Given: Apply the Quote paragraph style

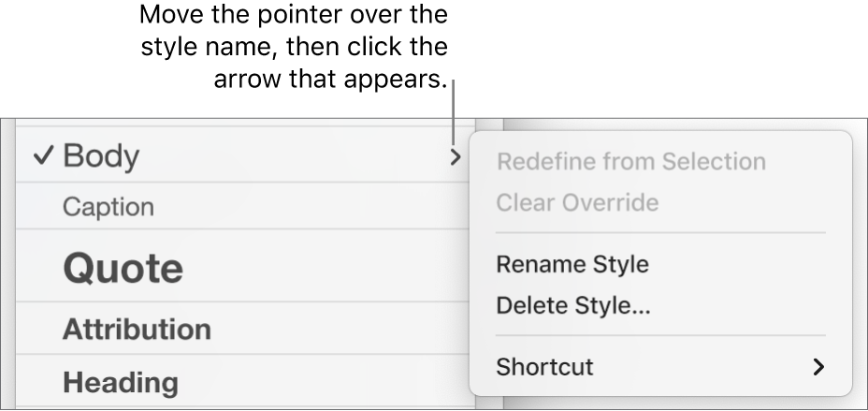Looking at the screenshot, I should click(123, 268).
